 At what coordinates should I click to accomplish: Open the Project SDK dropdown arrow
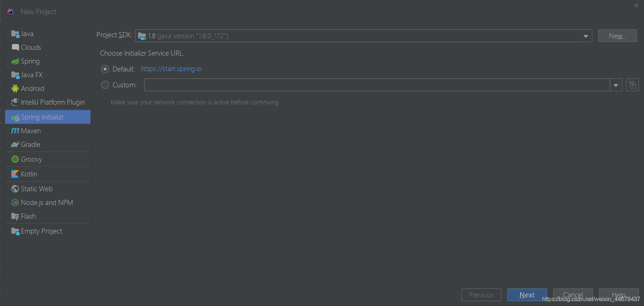click(586, 36)
